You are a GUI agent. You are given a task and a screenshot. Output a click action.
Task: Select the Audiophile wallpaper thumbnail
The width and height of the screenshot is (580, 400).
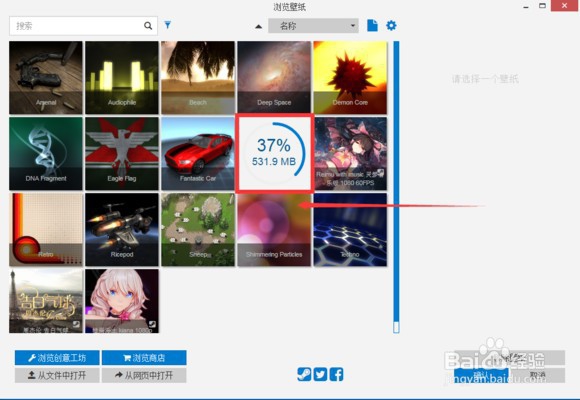click(x=122, y=78)
